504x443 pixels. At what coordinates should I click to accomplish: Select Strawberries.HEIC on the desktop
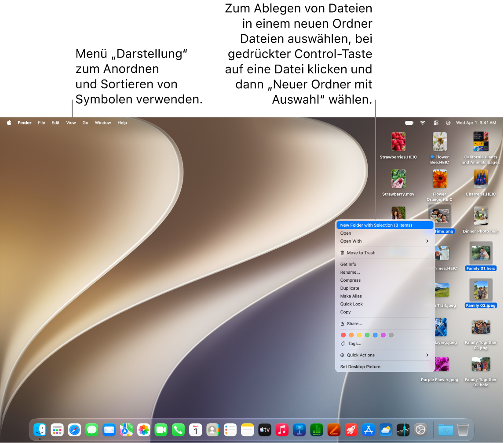click(398, 146)
